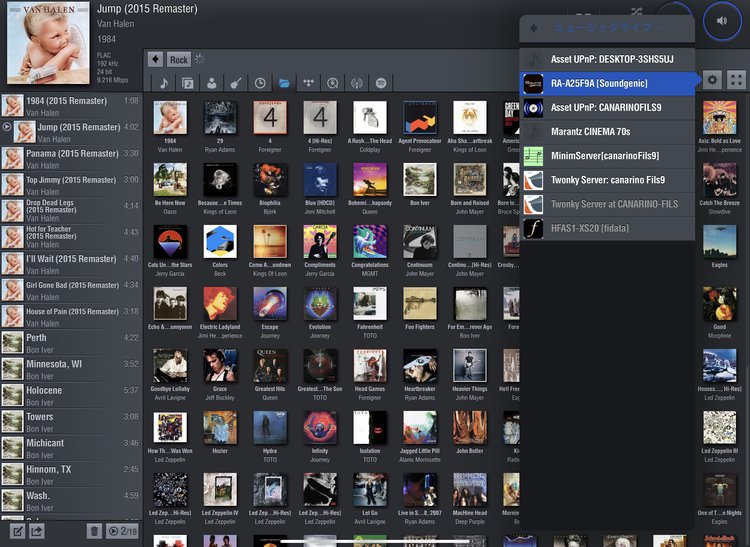Screen dimensions: 750x547
Task: Select Asset UPnP: CANARINOFILS9 server
Action: 607,108
